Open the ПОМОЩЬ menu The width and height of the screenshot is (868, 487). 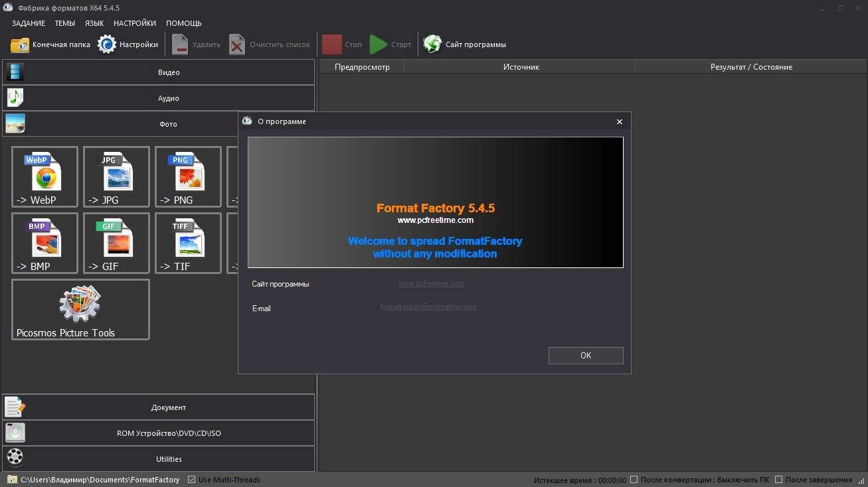(x=184, y=23)
